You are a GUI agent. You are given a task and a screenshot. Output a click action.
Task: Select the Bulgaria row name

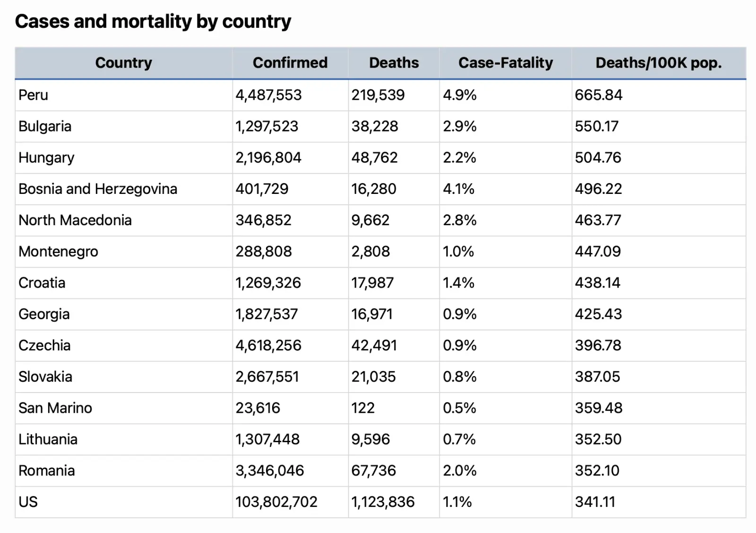click(45, 126)
